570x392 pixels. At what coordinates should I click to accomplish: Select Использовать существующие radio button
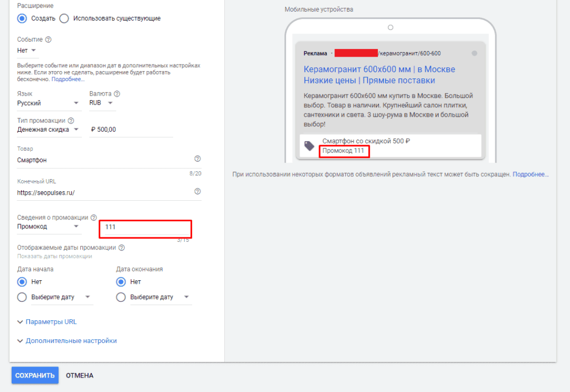64,18
